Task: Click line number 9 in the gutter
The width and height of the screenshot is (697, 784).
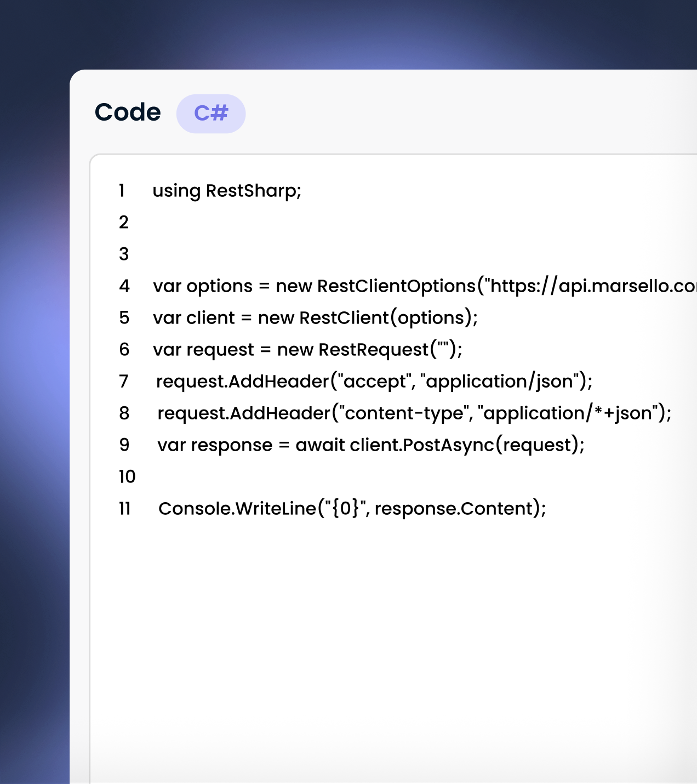Action: (x=124, y=445)
